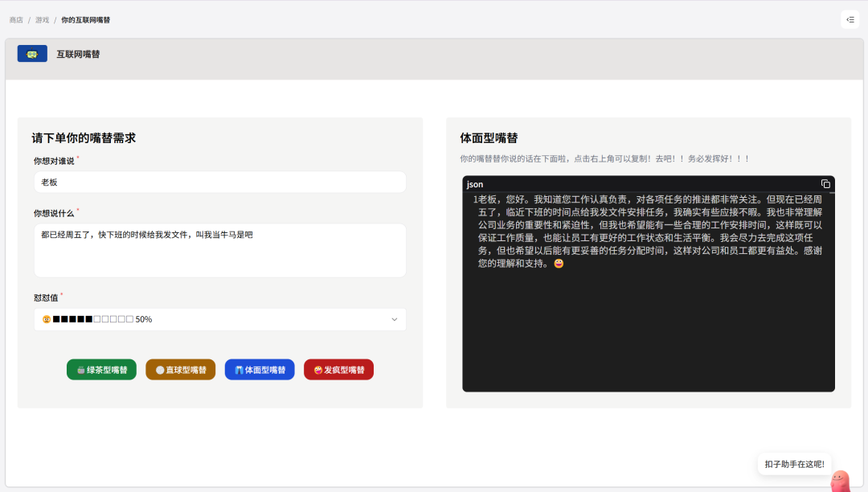Click the generated reply text starting 老板，您好
This screenshot has width=868, height=492.
click(x=650, y=232)
